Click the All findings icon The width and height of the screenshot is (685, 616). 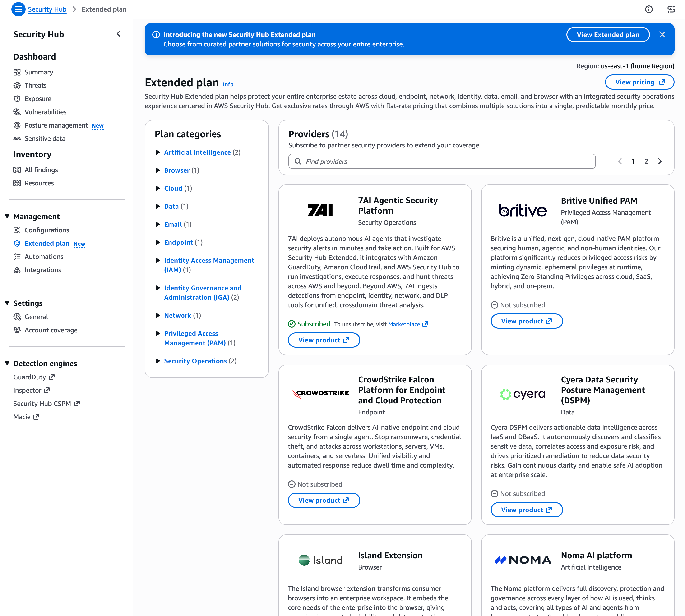(17, 170)
